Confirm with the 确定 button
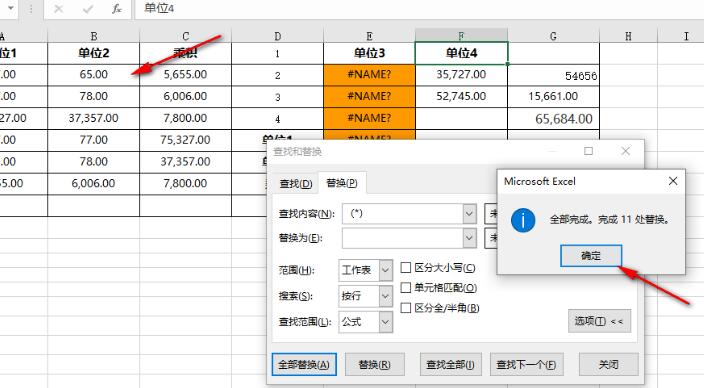704x388 pixels. point(591,256)
